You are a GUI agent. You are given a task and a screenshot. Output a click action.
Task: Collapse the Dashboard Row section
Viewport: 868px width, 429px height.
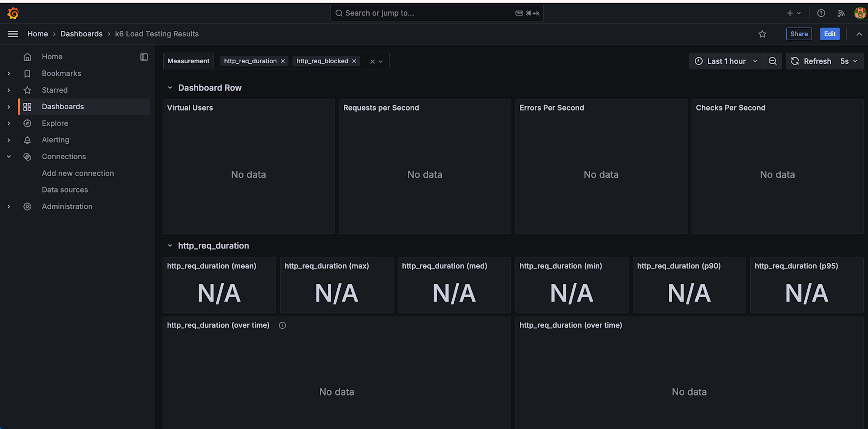point(170,88)
